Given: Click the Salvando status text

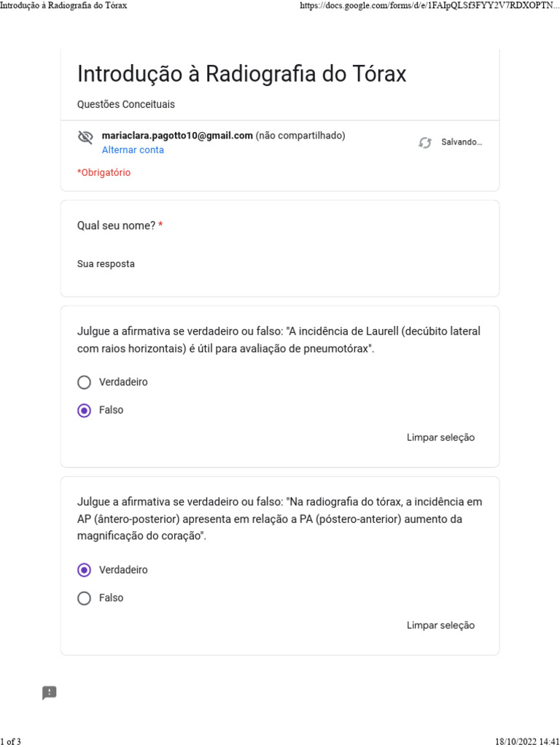Looking at the screenshot, I should (x=462, y=143).
